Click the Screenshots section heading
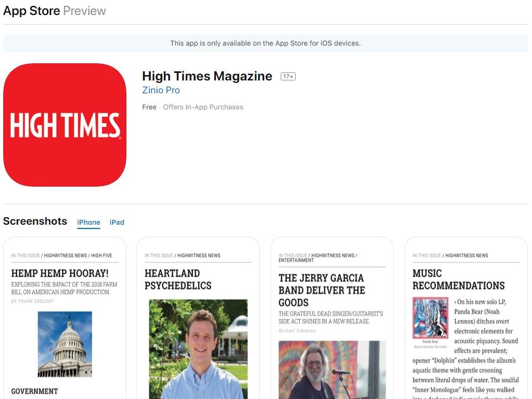The width and height of the screenshot is (532, 399). coord(35,221)
